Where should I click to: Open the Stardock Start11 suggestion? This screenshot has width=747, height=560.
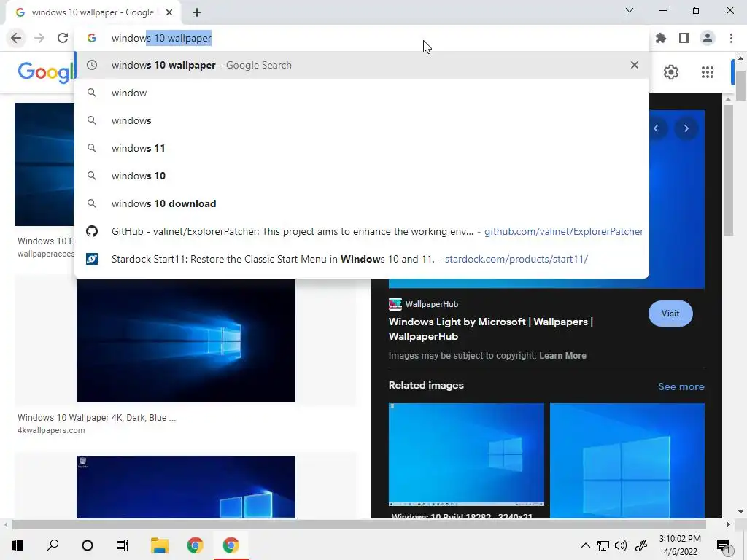(362, 259)
